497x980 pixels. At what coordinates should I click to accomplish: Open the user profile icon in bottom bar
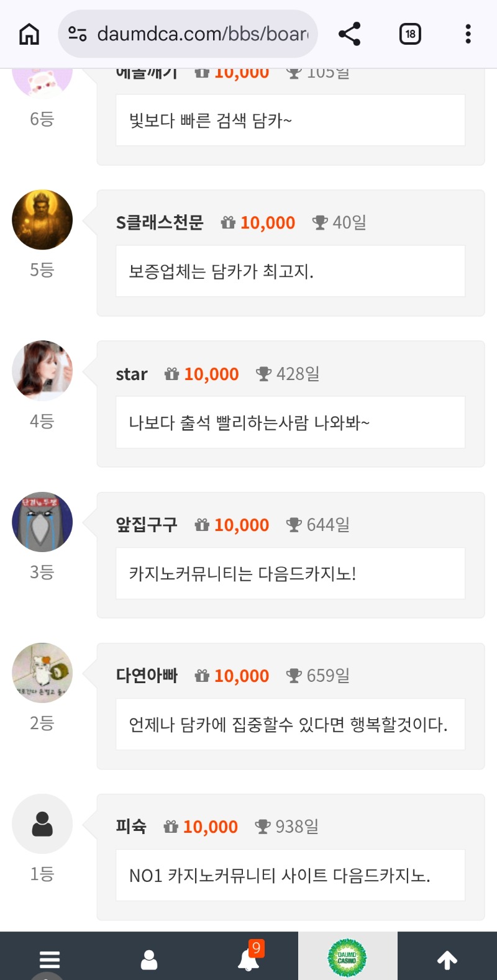(x=149, y=960)
